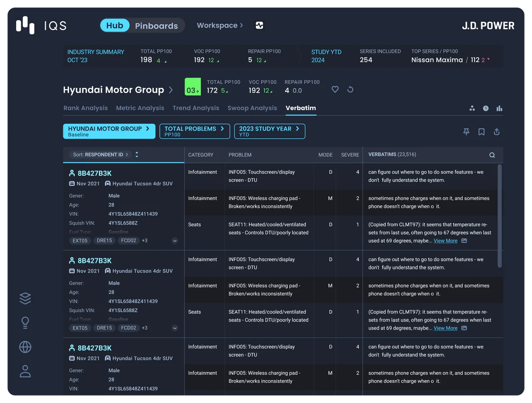
Task: Expand chevron next to Hyundai Motor Group title
Action: coord(171,90)
